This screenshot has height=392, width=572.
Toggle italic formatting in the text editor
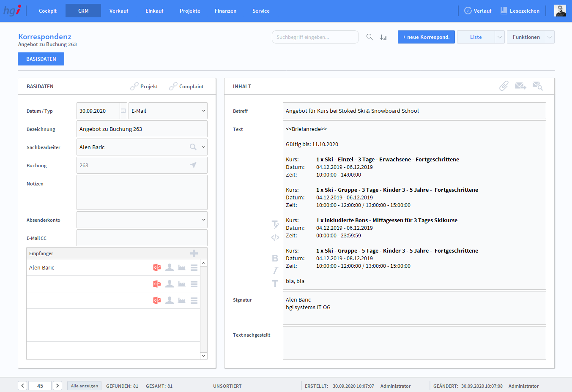(x=275, y=271)
